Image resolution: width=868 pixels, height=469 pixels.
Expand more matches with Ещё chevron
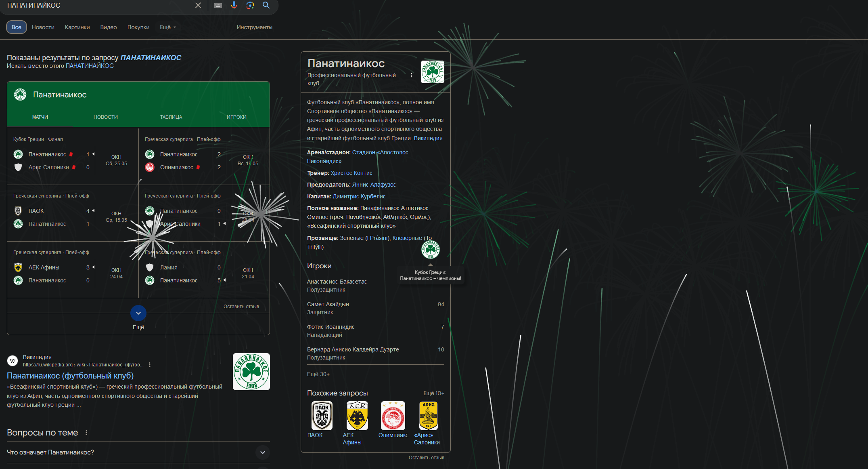click(x=138, y=313)
